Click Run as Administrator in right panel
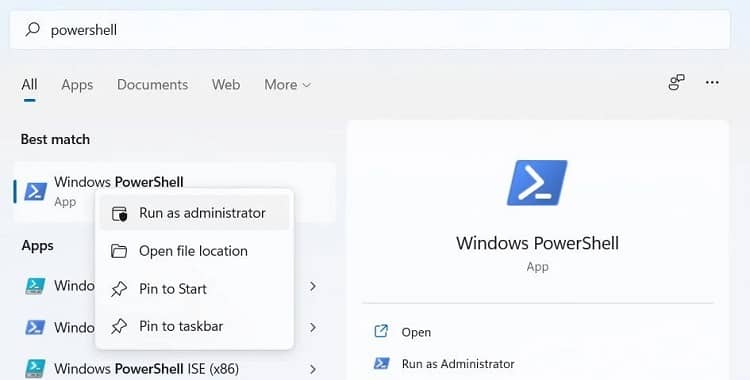 (458, 364)
